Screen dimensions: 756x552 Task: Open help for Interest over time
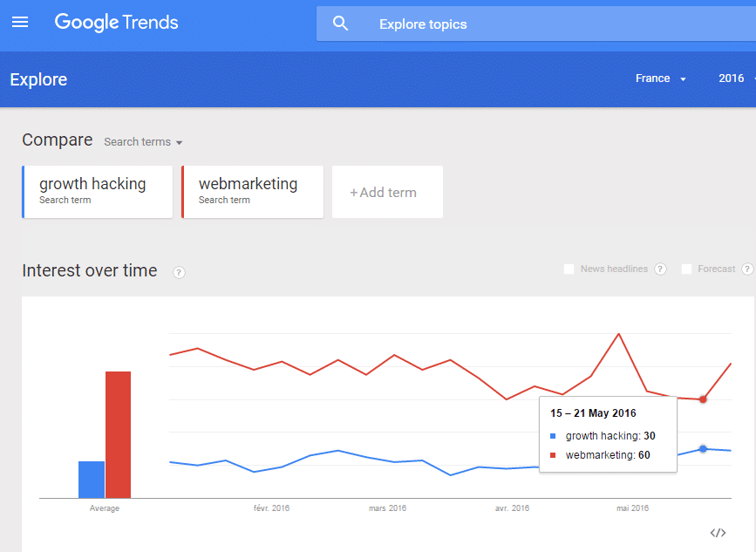coord(179,272)
